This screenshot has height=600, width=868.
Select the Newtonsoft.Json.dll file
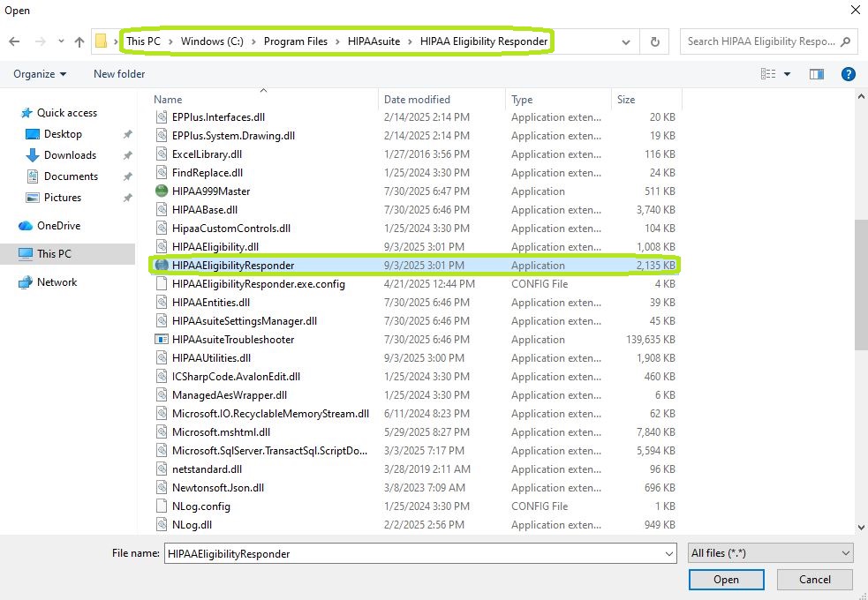pyautogui.click(x=217, y=488)
